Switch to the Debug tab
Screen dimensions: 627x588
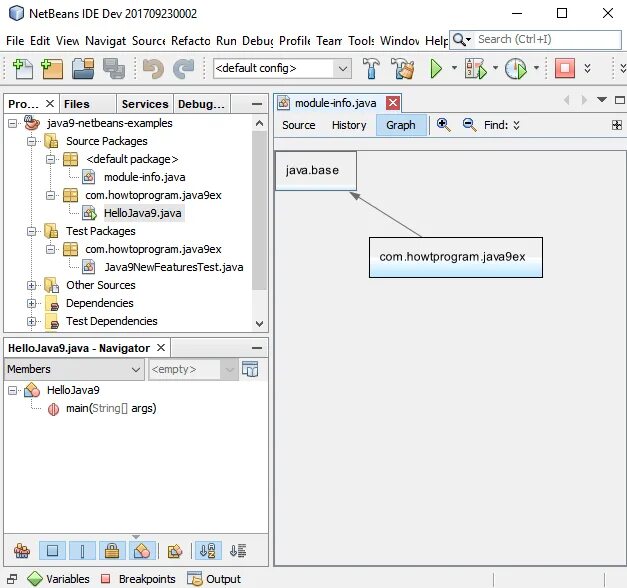click(201, 104)
